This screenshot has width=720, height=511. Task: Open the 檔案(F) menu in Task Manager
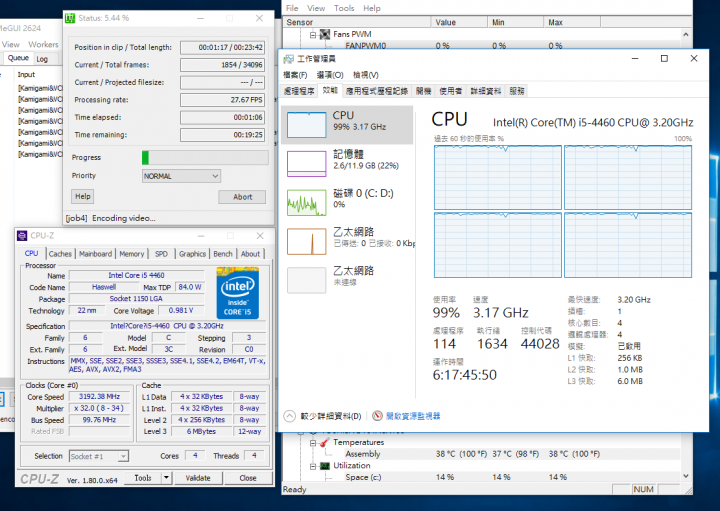coord(295,75)
